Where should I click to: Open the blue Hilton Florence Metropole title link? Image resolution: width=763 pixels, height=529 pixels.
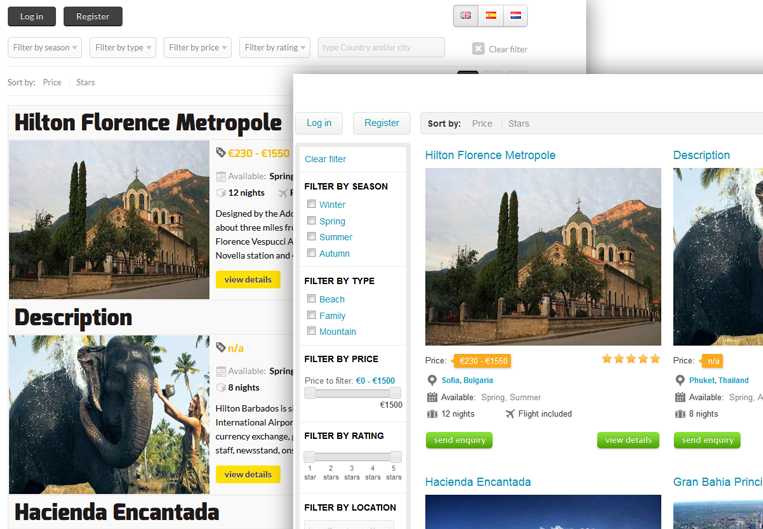(x=490, y=155)
